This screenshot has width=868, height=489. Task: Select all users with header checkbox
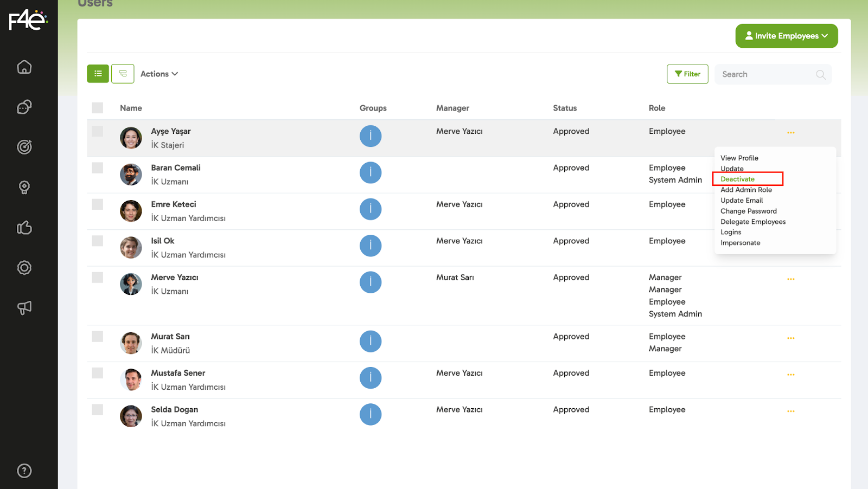pos(98,108)
